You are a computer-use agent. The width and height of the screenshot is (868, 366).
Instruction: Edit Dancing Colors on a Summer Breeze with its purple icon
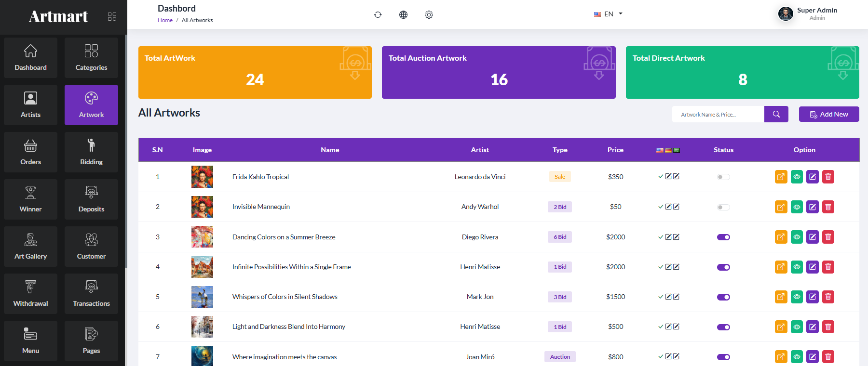coord(813,237)
